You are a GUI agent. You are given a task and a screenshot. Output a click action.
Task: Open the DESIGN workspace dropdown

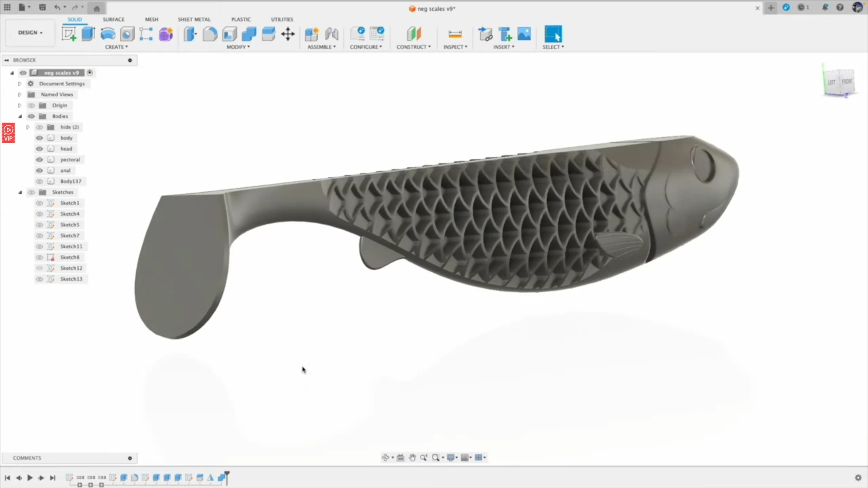click(30, 33)
